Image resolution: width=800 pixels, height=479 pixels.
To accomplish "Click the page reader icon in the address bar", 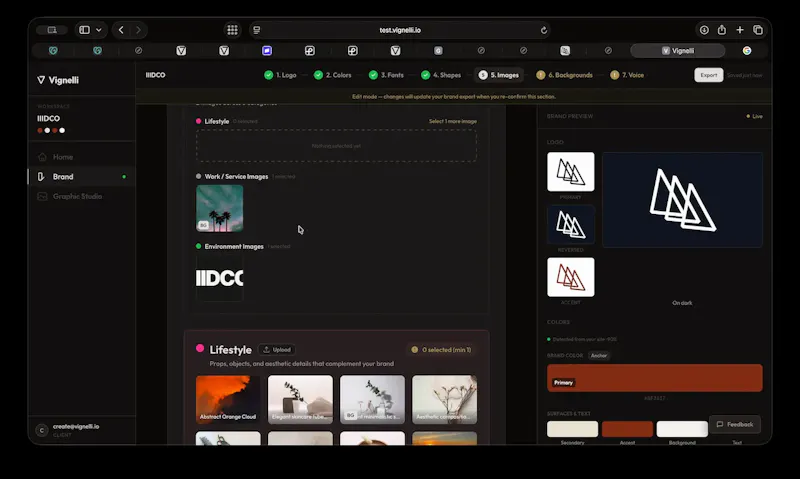I will coord(257,30).
